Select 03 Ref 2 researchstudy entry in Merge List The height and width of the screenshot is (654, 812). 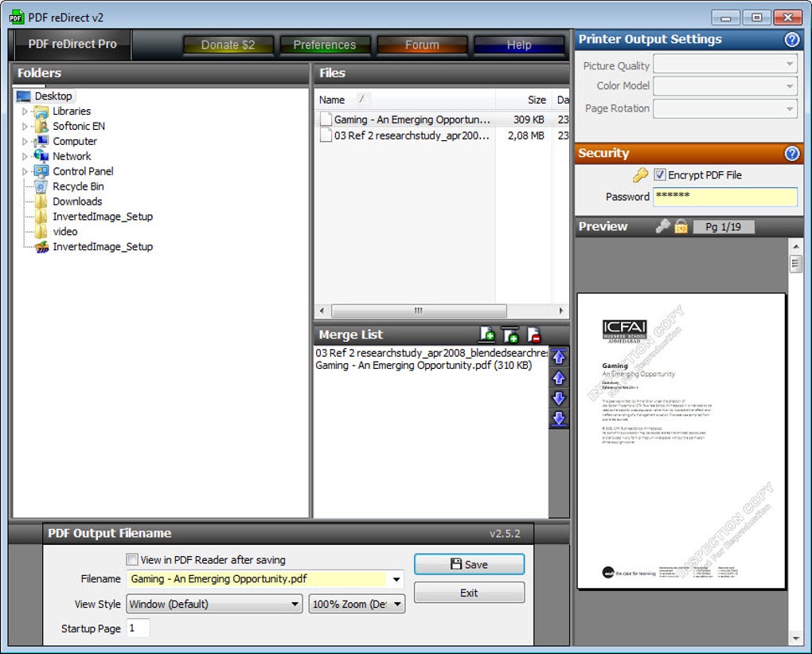pyautogui.click(x=431, y=353)
